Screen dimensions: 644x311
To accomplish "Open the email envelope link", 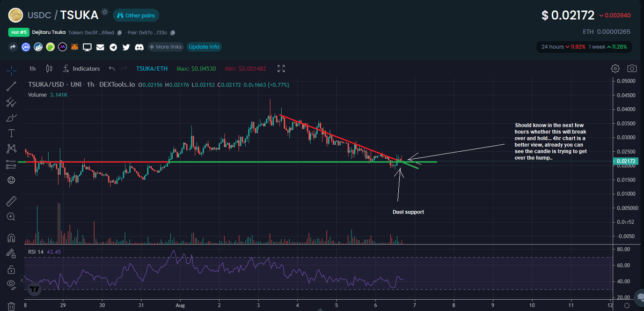I will (x=100, y=47).
